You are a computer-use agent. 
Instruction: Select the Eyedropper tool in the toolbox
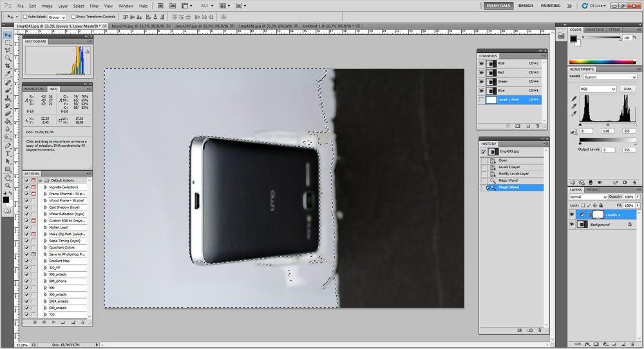8,73
